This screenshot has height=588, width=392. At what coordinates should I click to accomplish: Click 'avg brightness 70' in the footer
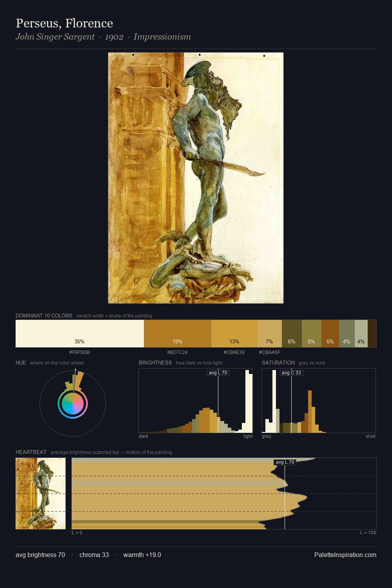pyautogui.click(x=40, y=555)
